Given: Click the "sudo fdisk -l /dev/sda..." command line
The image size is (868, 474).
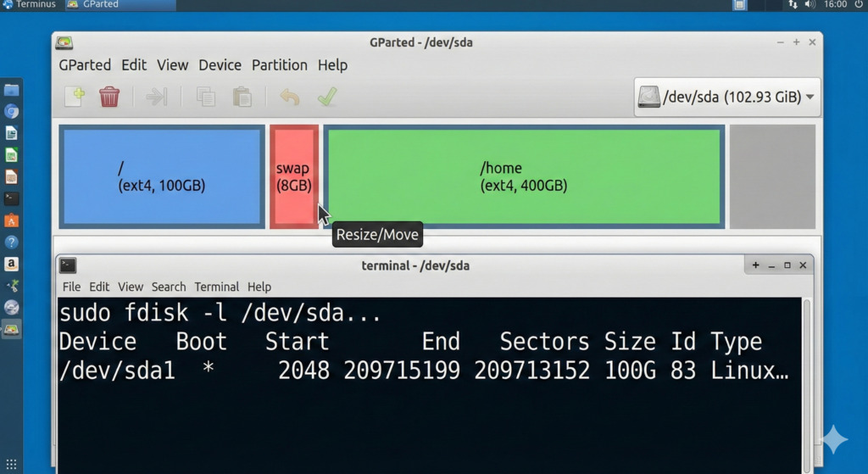Looking at the screenshot, I should 220,313.
